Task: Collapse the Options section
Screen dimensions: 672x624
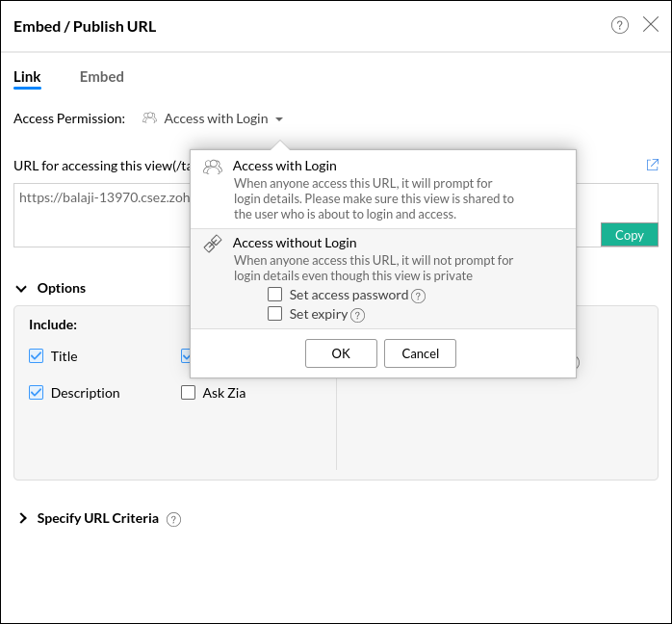Action: [22, 288]
